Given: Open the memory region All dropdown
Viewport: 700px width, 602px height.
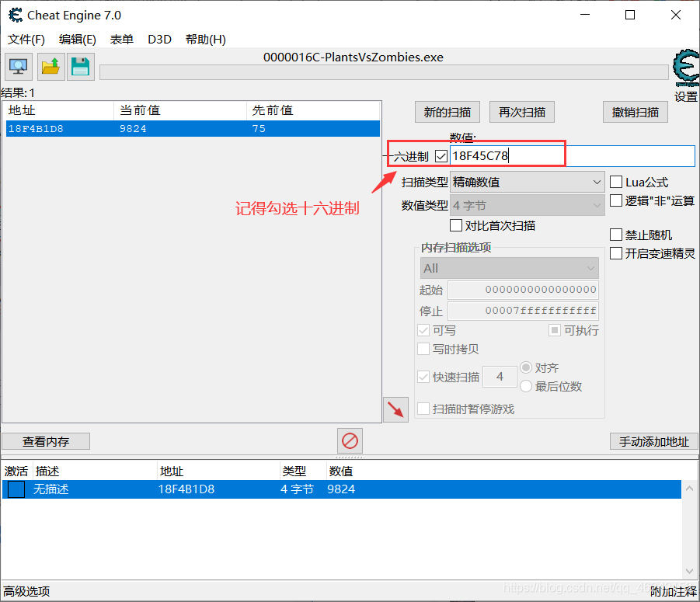Looking at the screenshot, I should (509, 268).
